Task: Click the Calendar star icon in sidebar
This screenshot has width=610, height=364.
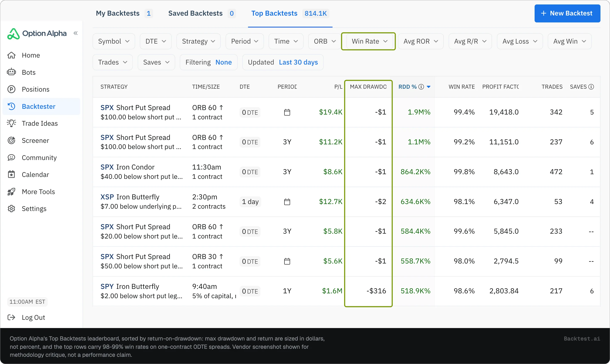Action: coord(11,174)
